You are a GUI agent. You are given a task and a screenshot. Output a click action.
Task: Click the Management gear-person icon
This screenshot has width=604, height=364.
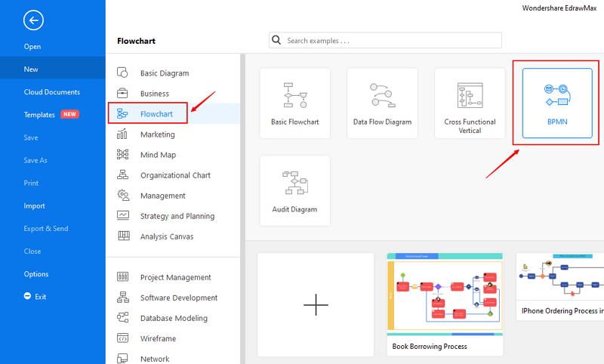[x=123, y=196]
